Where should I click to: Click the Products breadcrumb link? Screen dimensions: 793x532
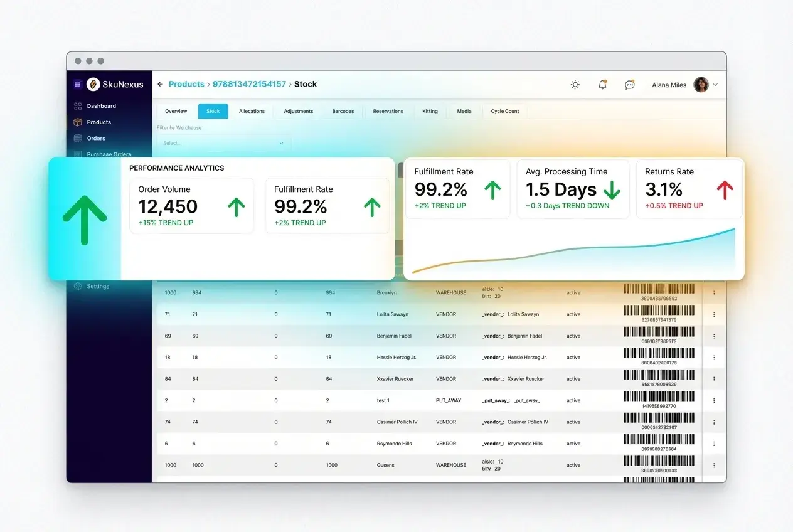click(x=186, y=83)
